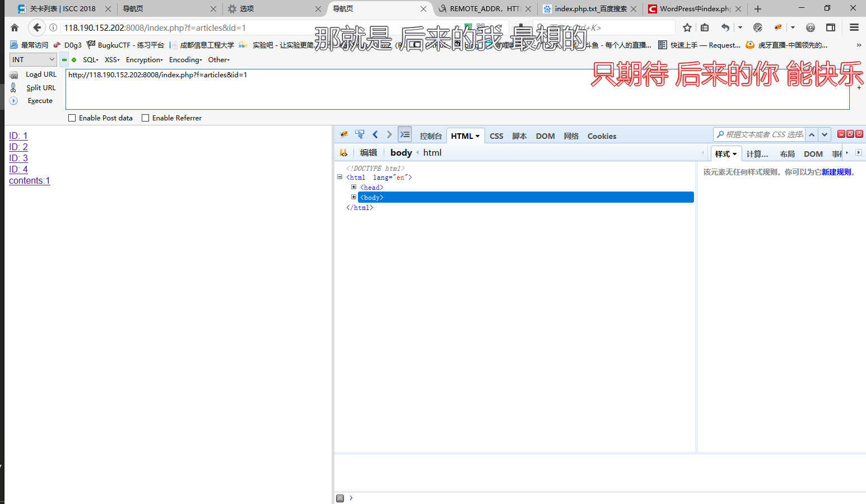Switch to the Cookies tab in Firebug
The image size is (866, 504).
coord(602,136)
